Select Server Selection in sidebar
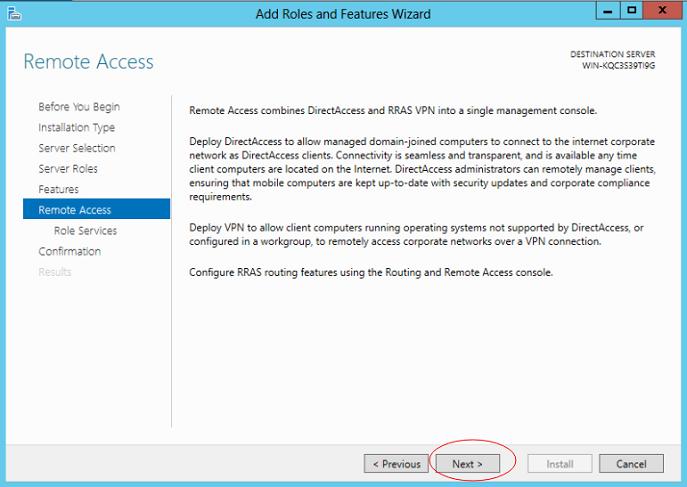Viewport: 687px width, 487px height. click(77, 148)
